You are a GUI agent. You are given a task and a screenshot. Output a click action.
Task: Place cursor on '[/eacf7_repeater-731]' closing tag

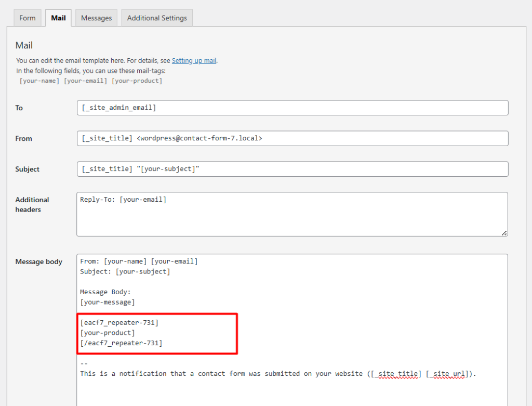point(121,343)
